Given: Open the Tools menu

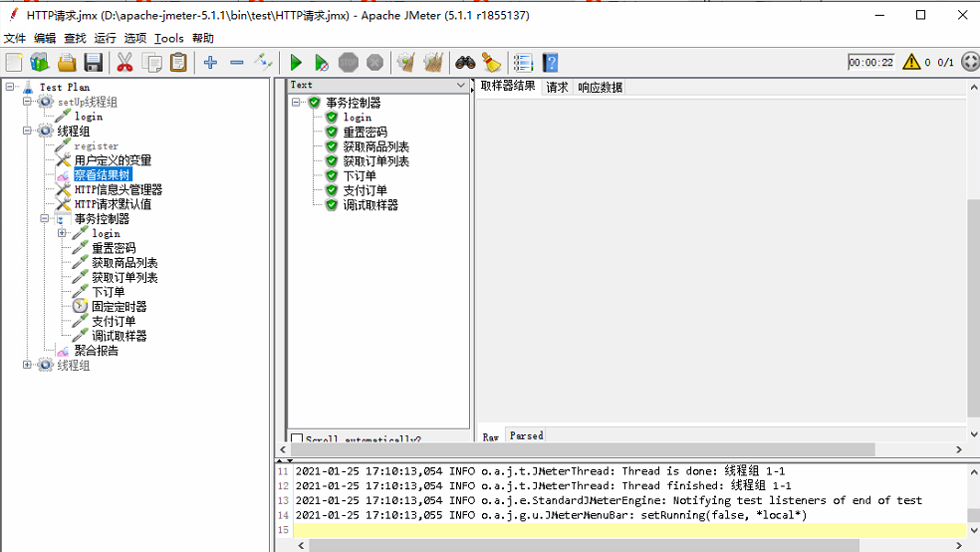Looking at the screenshot, I should [x=168, y=38].
